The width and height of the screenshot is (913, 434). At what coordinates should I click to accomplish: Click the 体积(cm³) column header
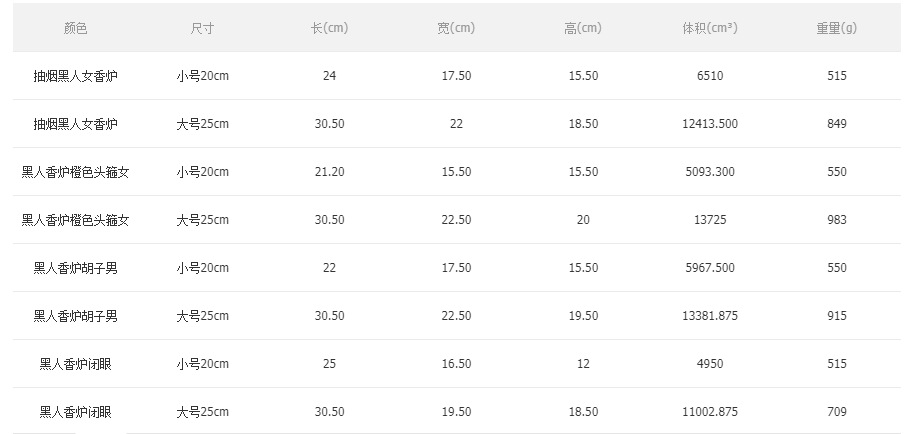[710, 28]
